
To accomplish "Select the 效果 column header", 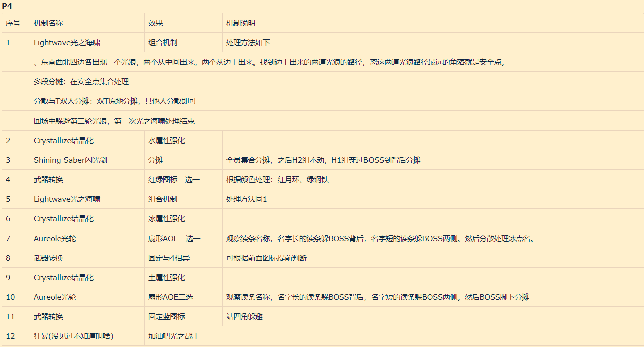I will click(x=155, y=23).
